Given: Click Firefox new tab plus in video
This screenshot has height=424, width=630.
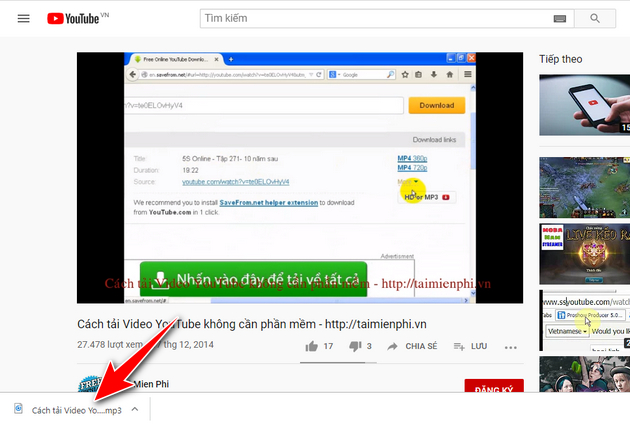Looking at the screenshot, I should coord(231,59).
